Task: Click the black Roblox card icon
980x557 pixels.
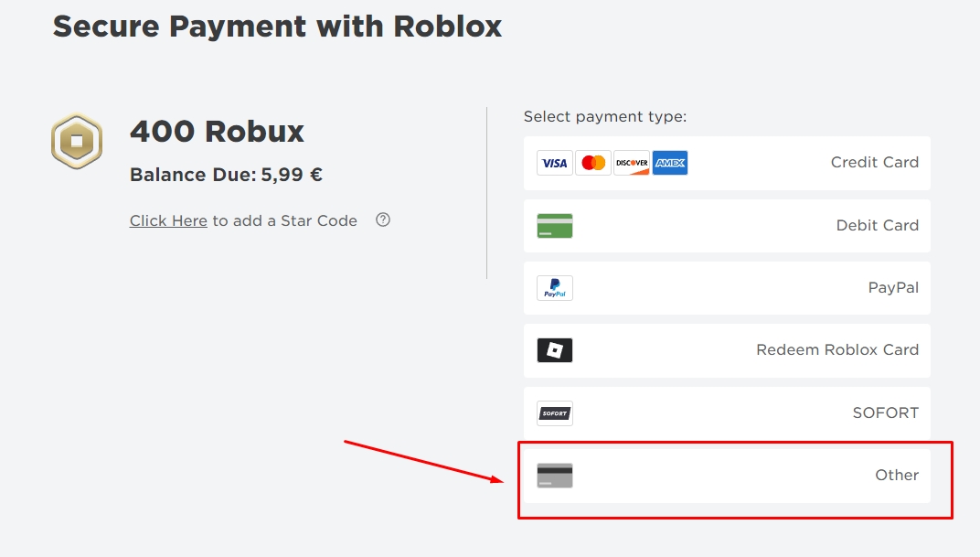Action: click(x=555, y=350)
